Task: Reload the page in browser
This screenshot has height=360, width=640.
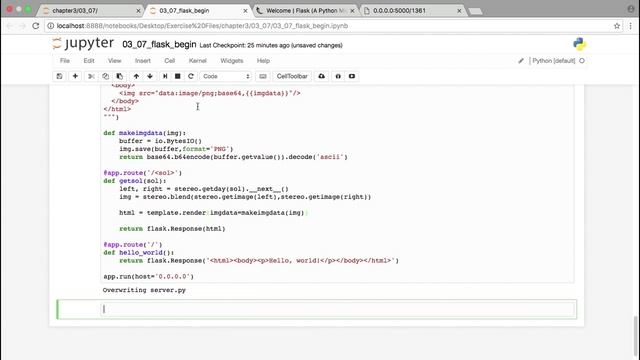Action: pyautogui.click(x=36, y=26)
